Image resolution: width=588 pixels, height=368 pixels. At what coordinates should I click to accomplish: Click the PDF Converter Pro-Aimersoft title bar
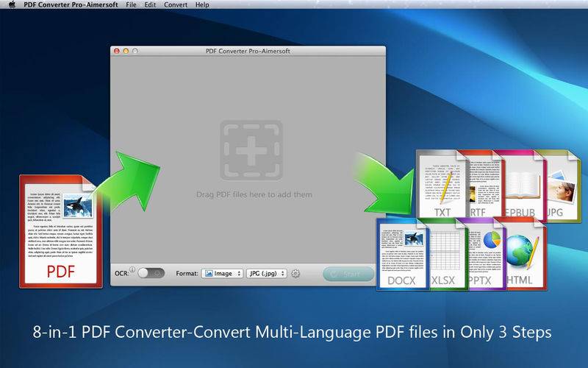(x=248, y=51)
